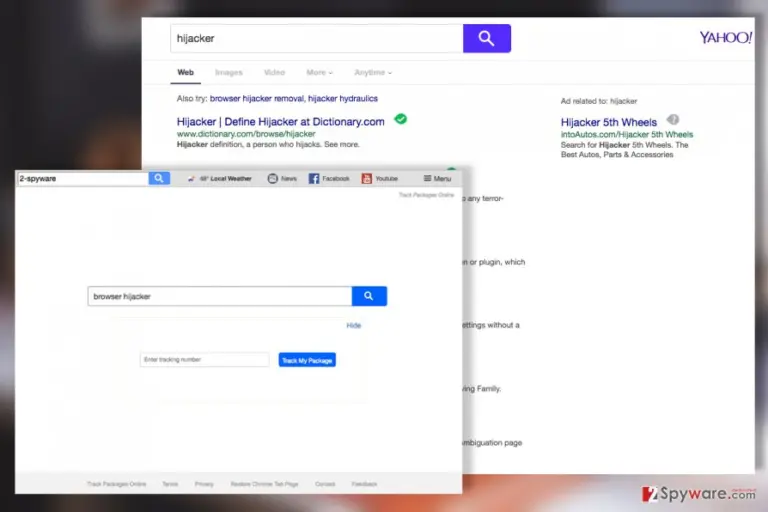Click the blue magnifier next to browser hijacker
Screen dimensions: 768x512
tap(369, 296)
